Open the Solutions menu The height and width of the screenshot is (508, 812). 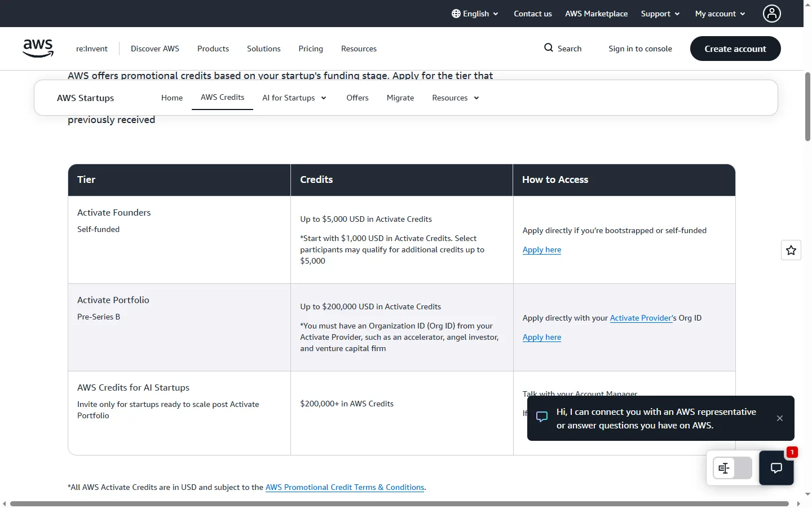pyautogui.click(x=264, y=49)
